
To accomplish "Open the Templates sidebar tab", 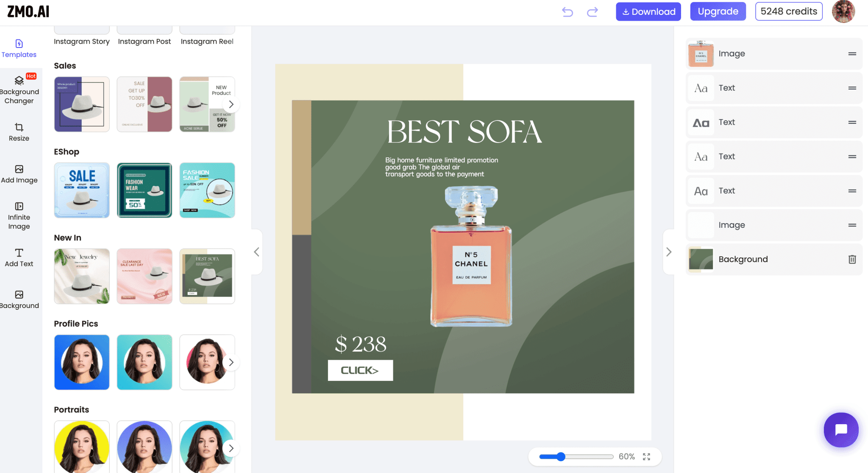I will [19, 49].
